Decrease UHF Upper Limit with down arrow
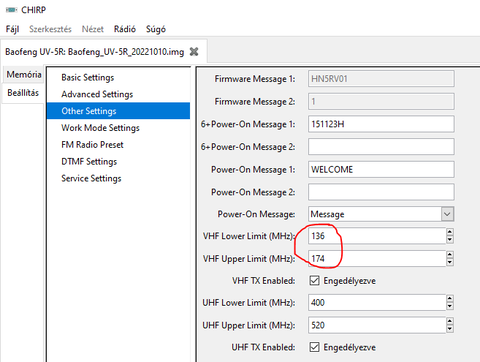Screen dimensions: 480x362 pos(450,329)
